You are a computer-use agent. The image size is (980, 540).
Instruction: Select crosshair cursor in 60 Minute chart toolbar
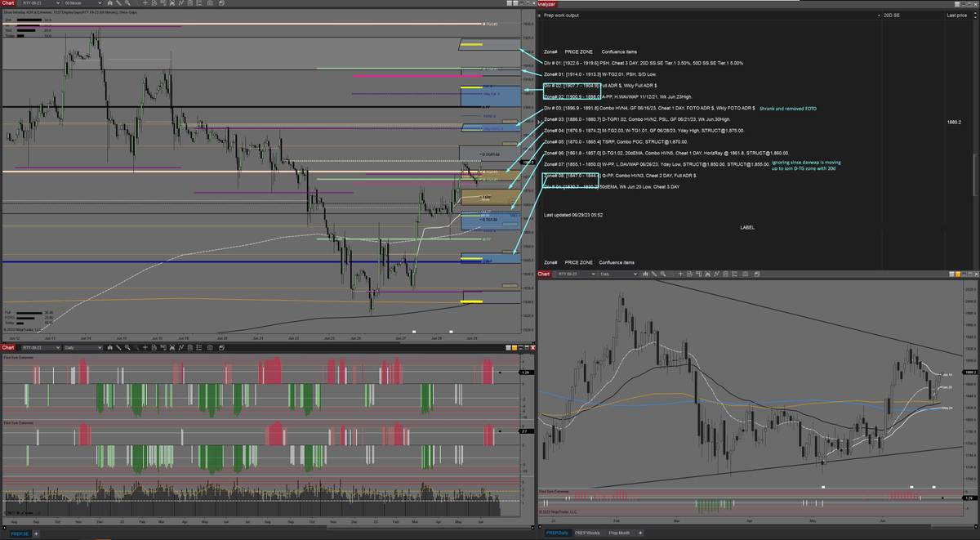coord(145,5)
